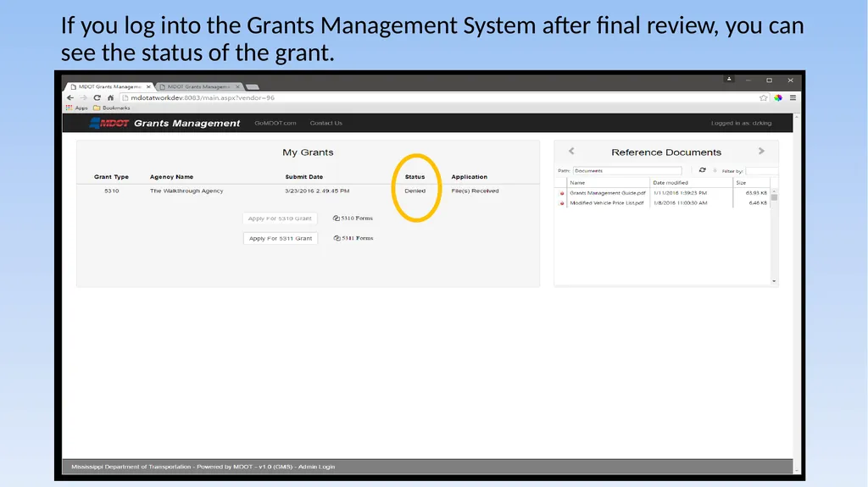Switch to the first MDOT Grants Management tab

[x=108, y=87]
